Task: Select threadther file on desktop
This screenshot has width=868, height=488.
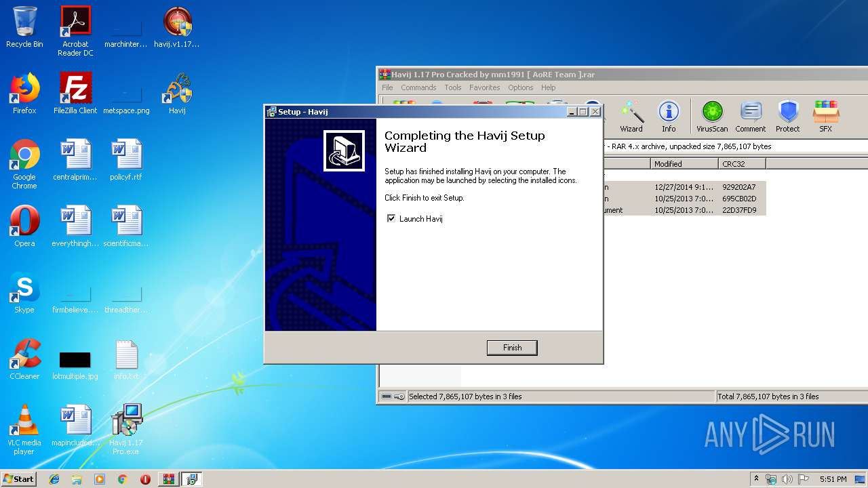Action: click(x=126, y=298)
